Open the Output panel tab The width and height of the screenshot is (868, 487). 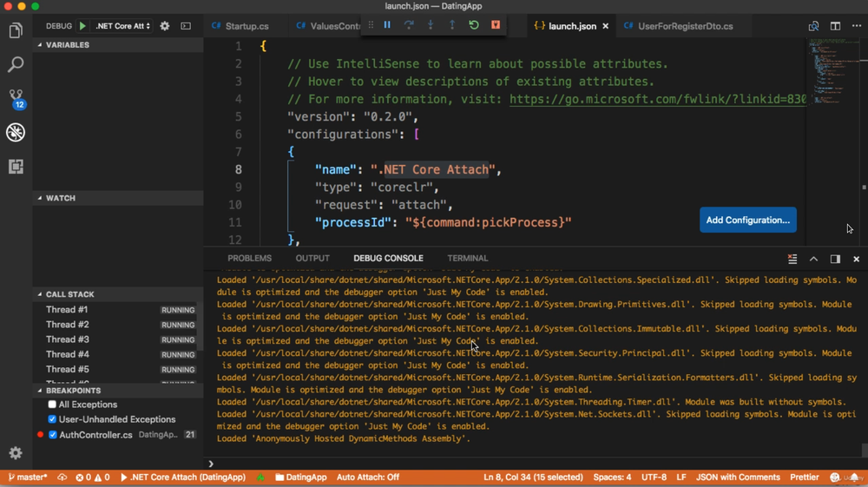click(x=312, y=259)
